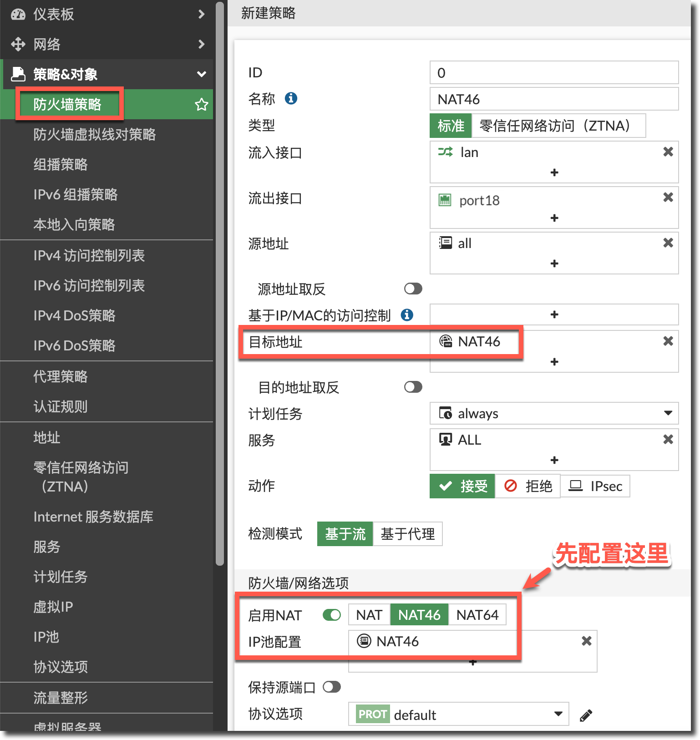This screenshot has width=700, height=740.
Task: Open 虚拟IP in the sidebar
Action: (53, 607)
